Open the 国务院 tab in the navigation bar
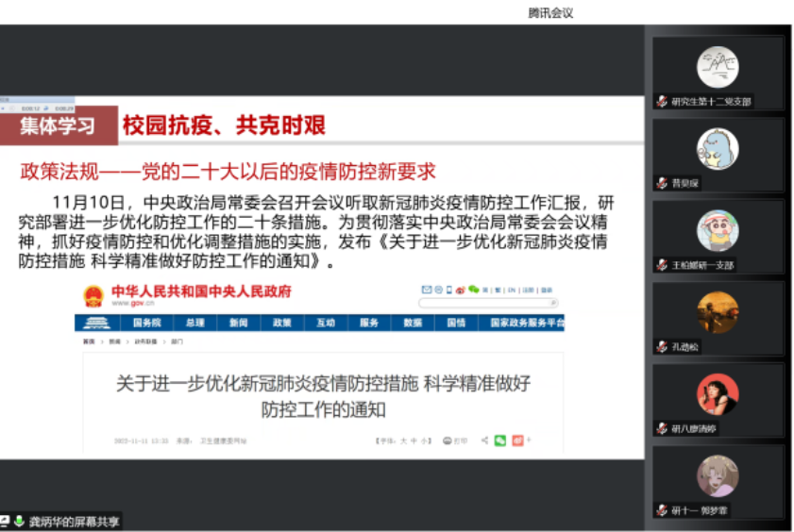The width and height of the screenshot is (794, 532). pyautogui.click(x=145, y=324)
